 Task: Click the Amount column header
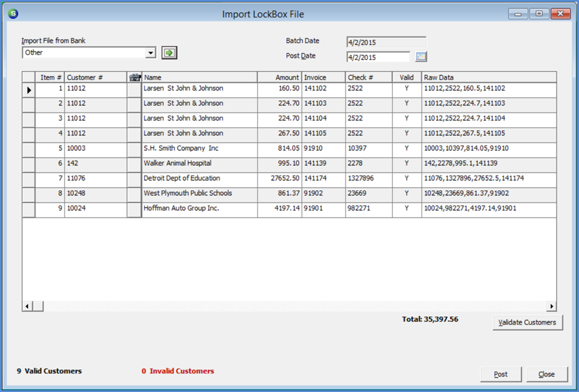(x=280, y=78)
